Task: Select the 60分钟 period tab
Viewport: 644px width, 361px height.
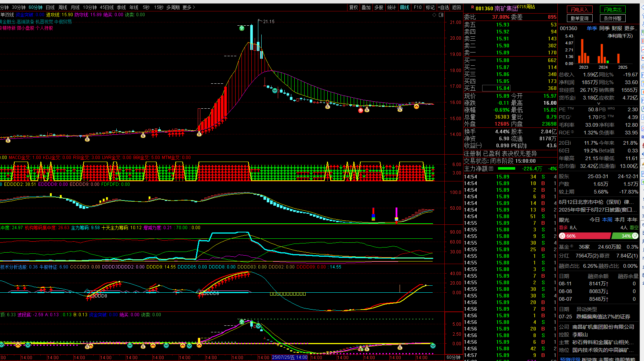Action: click(36, 7)
